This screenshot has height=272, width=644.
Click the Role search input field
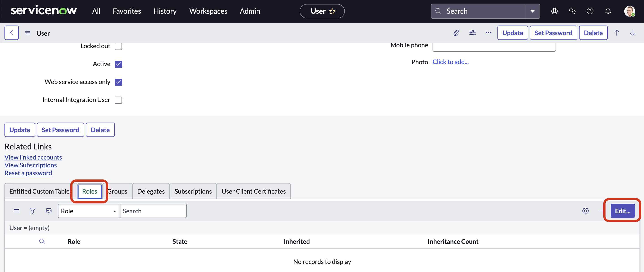153,211
